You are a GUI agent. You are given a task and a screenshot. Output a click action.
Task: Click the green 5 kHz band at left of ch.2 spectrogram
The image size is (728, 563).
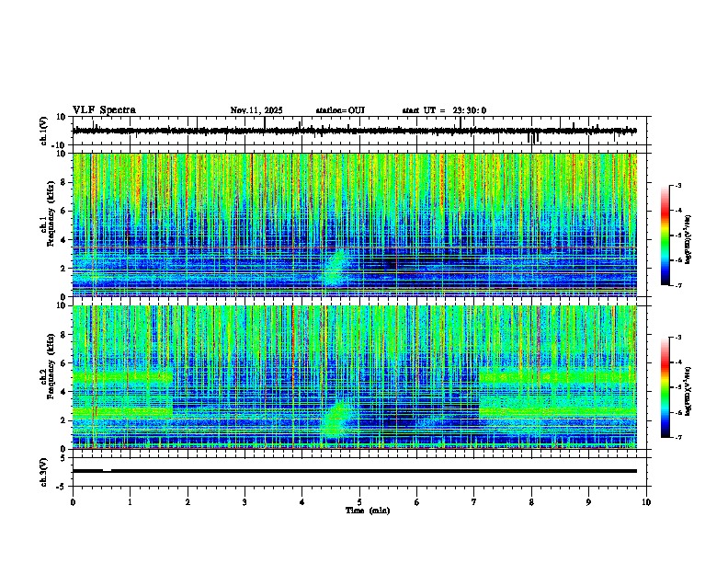coord(122,376)
